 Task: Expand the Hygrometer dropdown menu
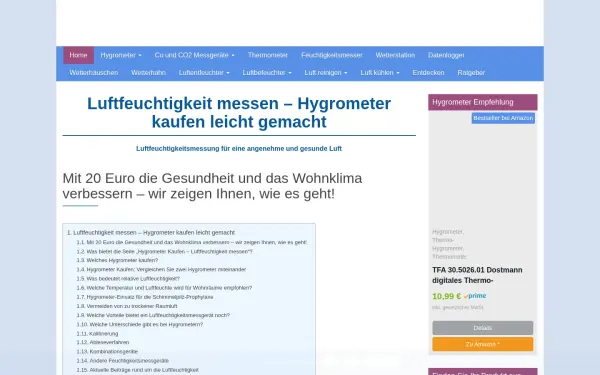tap(121, 55)
